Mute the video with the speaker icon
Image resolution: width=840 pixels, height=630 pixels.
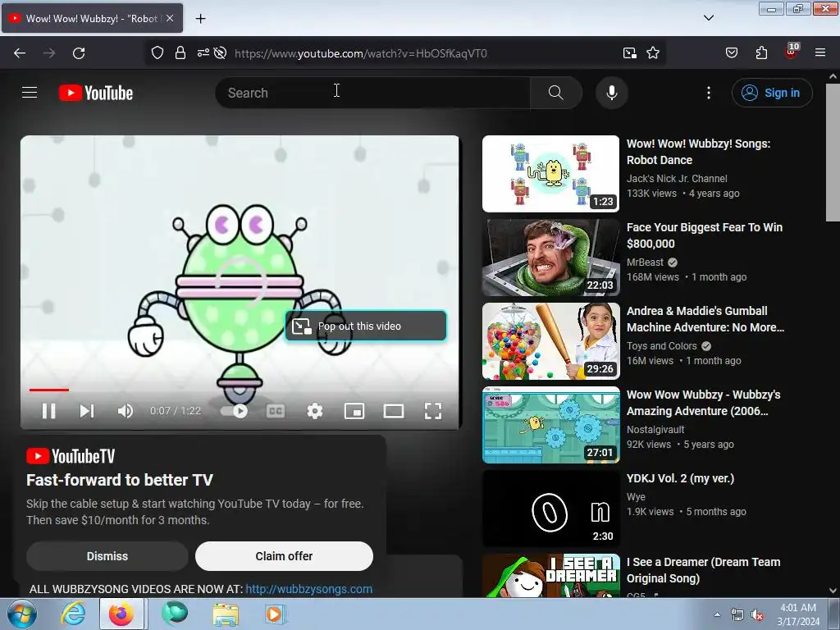pos(125,411)
